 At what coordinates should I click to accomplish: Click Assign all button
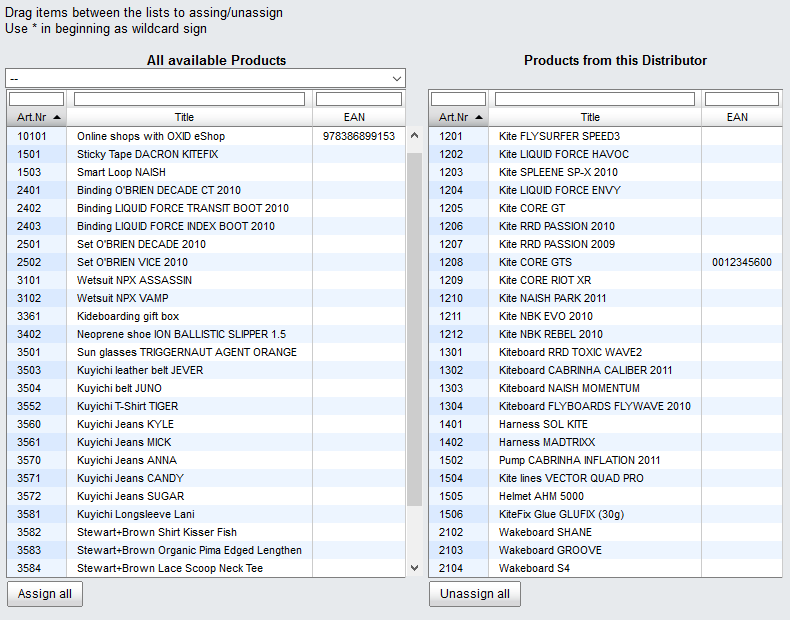[45, 594]
